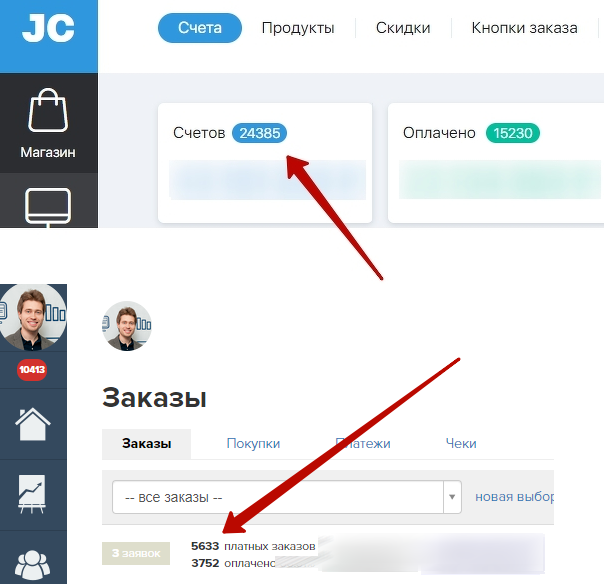This screenshot has height=584, width=604.
Task: Expand the все заказы dropdown arrow
Action: pos(452,497)
